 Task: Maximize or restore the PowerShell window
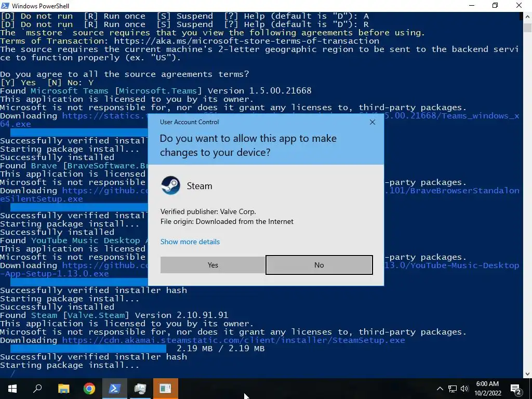pos(495,5)
